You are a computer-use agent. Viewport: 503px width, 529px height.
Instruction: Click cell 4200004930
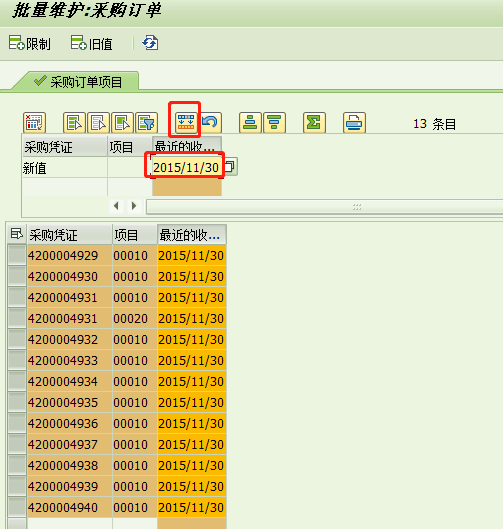69,276
